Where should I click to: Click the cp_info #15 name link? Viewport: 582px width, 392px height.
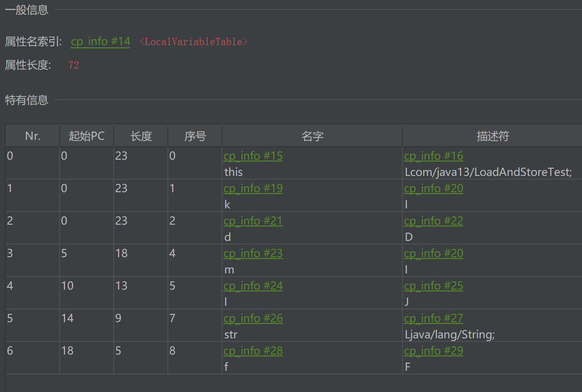pyautogui.click(x=253, y=156)
